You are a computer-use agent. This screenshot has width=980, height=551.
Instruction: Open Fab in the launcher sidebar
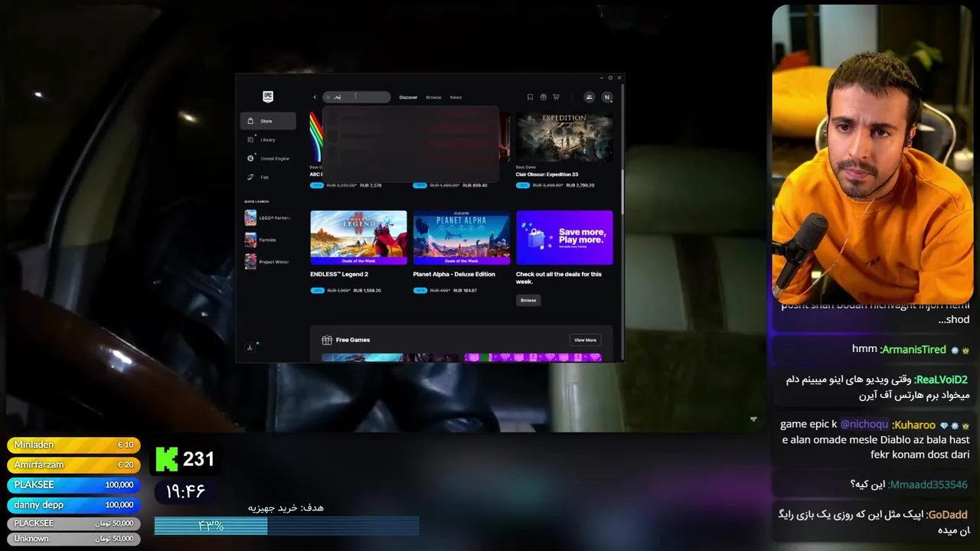[x=268, y=177]
